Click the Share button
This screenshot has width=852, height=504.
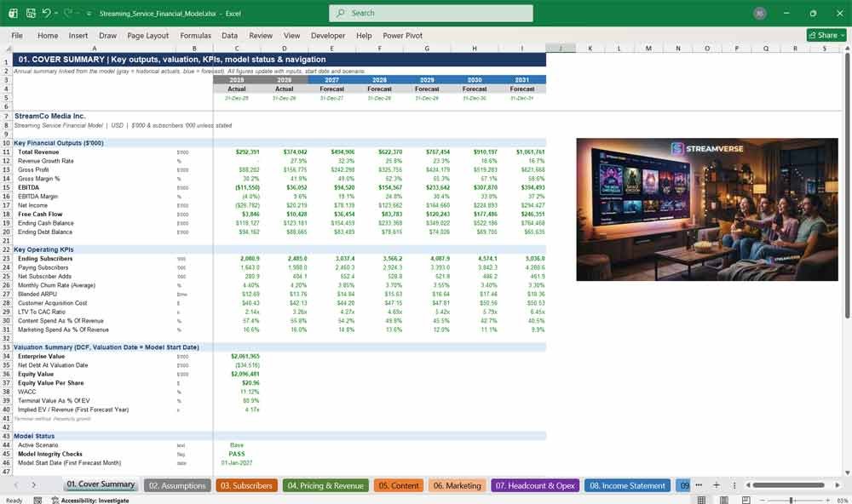click(826, 35)
